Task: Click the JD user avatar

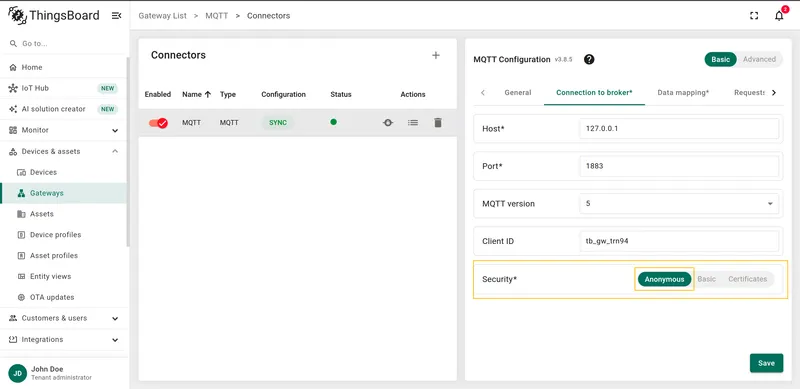Action: [18, 373]
